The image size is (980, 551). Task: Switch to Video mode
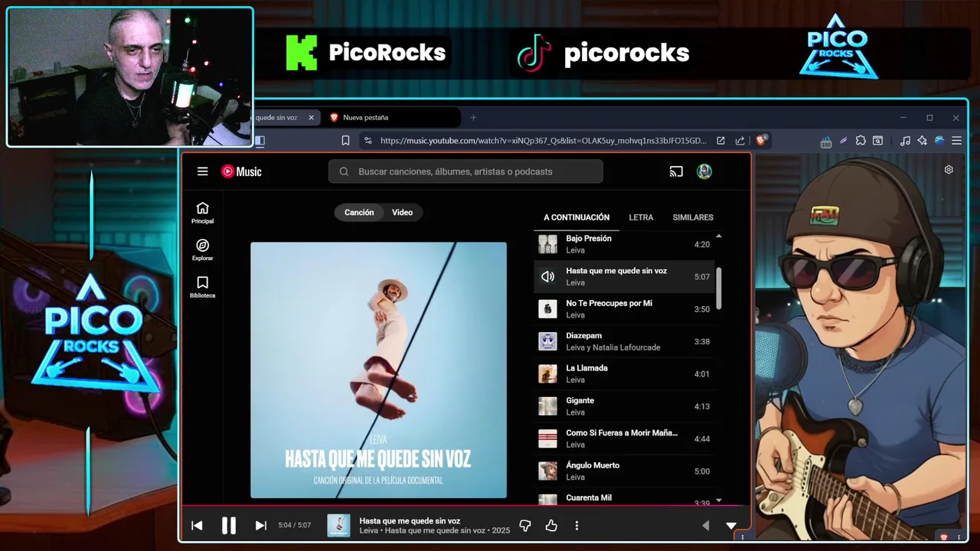(x=403, y=212)
